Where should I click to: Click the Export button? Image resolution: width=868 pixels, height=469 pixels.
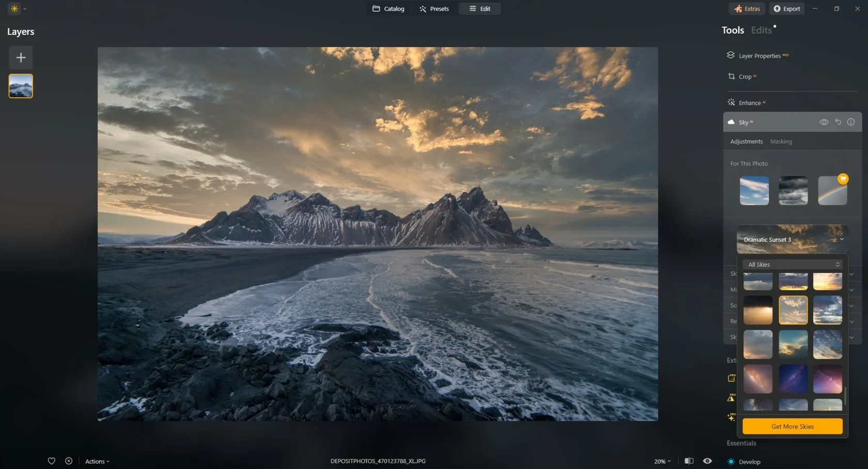click(786, 9)
